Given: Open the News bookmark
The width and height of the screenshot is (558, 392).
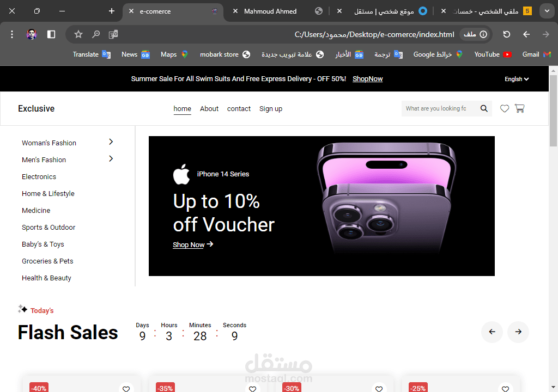Looking at the screenshot, I should tap(136, 54).
